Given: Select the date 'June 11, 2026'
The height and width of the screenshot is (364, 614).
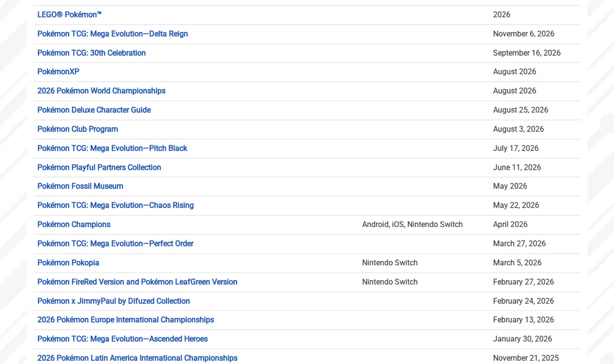Looking at the screenshot, I should coord(517,167).
